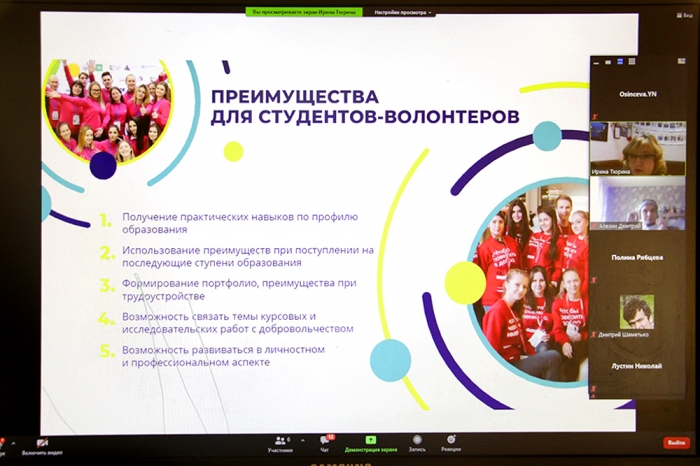700x466 pixels.
Task: Select Дмитрий Шаметько's profile picture tile
Action: [637, 311]
